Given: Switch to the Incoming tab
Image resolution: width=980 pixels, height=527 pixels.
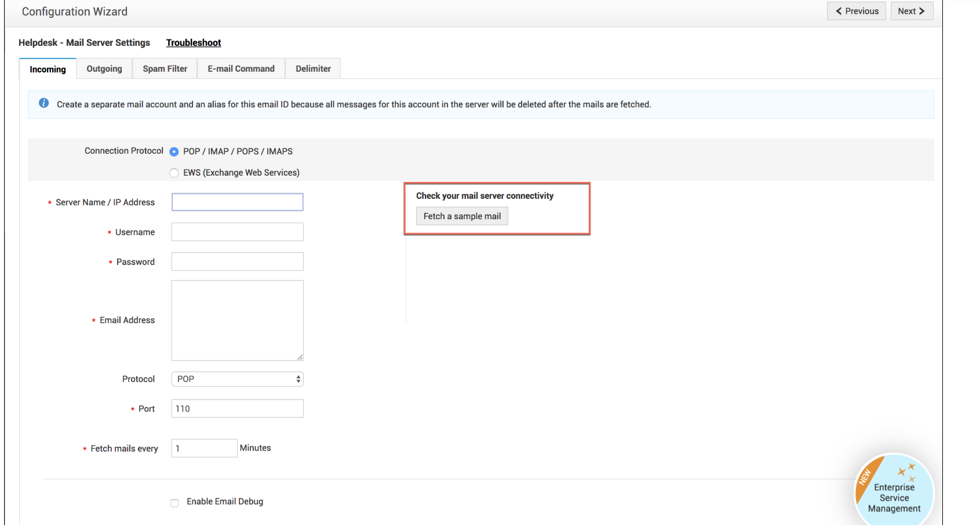Looking at the screenshot, I should click(48, 69).
